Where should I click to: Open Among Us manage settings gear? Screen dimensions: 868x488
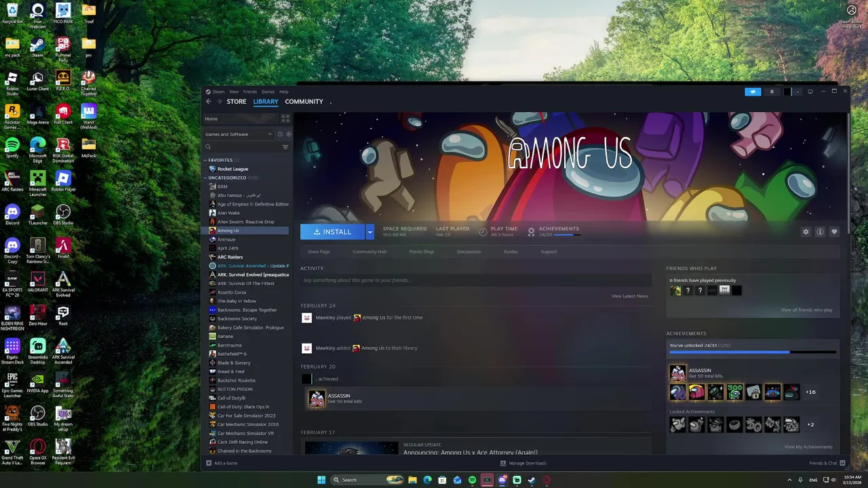click(x=806, y=232)
